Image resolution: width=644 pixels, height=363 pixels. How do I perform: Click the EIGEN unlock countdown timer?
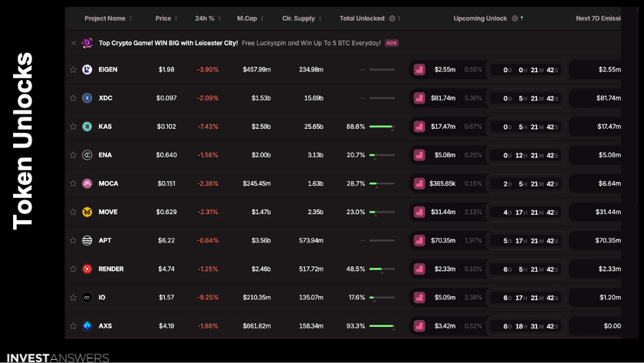pos(526,70)
